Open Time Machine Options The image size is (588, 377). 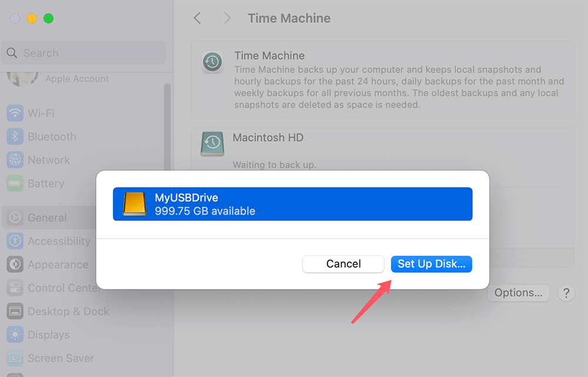pos(518,292)
